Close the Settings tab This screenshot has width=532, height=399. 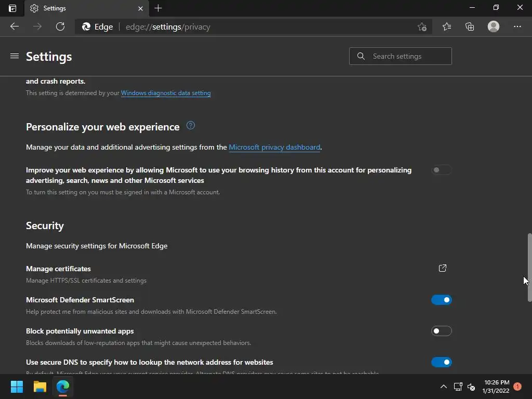[x=140, y=8]
